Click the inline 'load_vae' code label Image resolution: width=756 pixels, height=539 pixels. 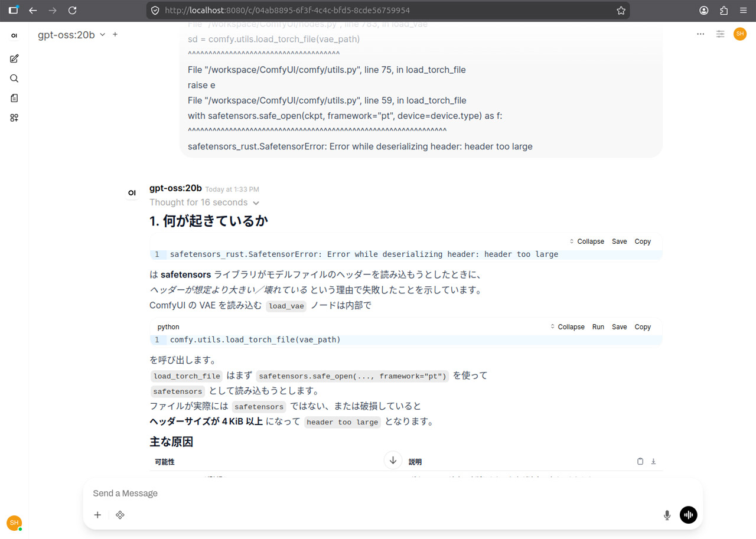[x=286, y=306]
